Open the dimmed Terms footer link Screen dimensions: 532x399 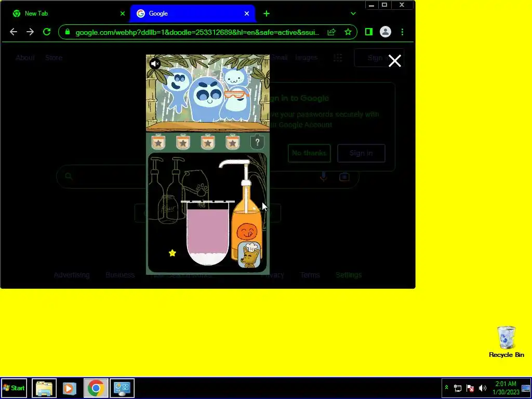310,275
